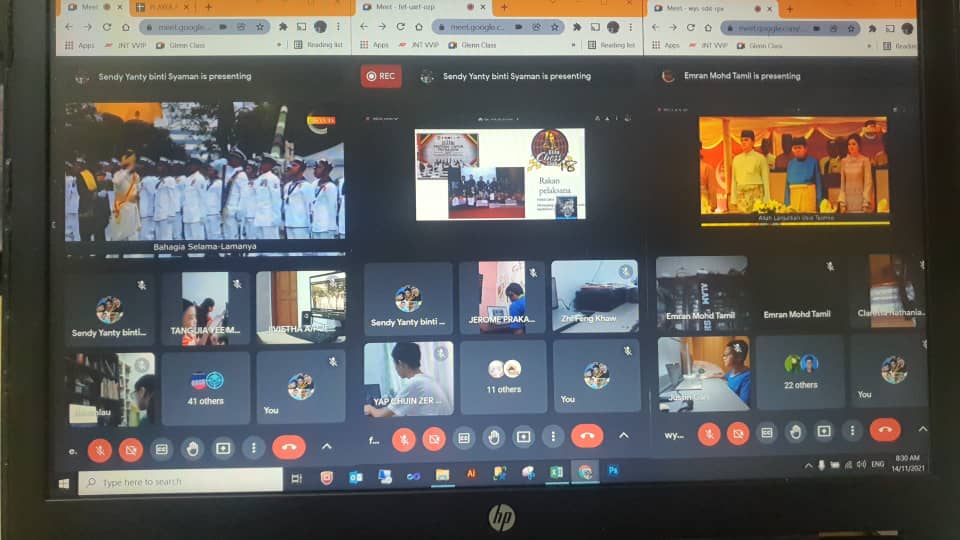The width and height of the screenshot is (960, 540).
Task: Click the Bahagia Selama-Lamanya presentation video
Action: point(205,172)
